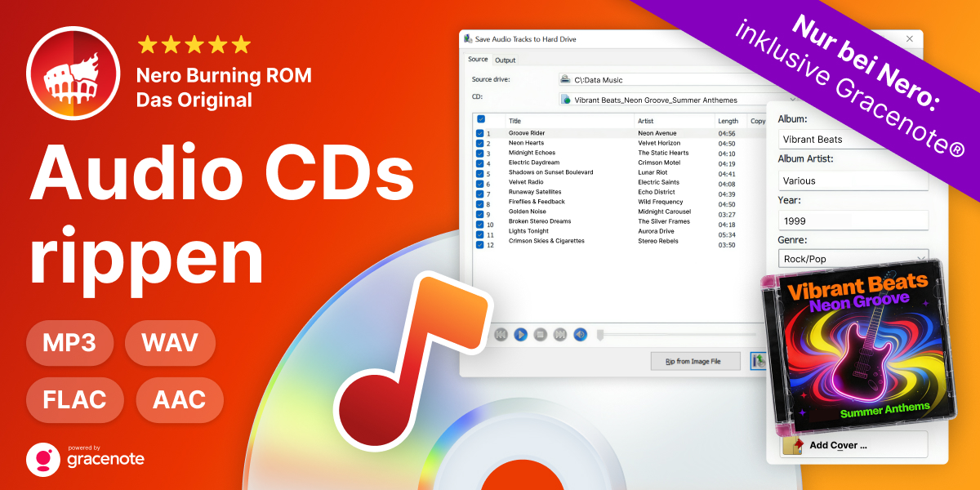Screen dimensions: 980x490
Task: Select the MP3 format badge
Action: [x=71, y=343]
